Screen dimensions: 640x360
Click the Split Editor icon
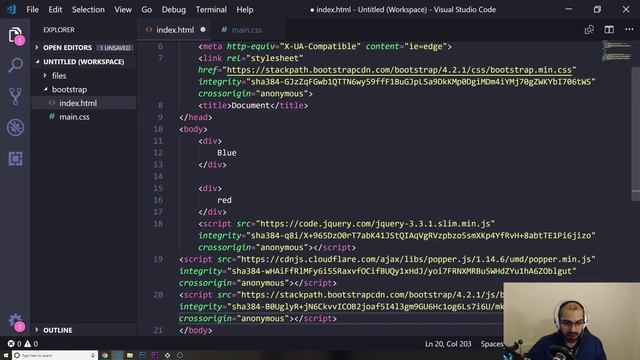tap(609, 30)
